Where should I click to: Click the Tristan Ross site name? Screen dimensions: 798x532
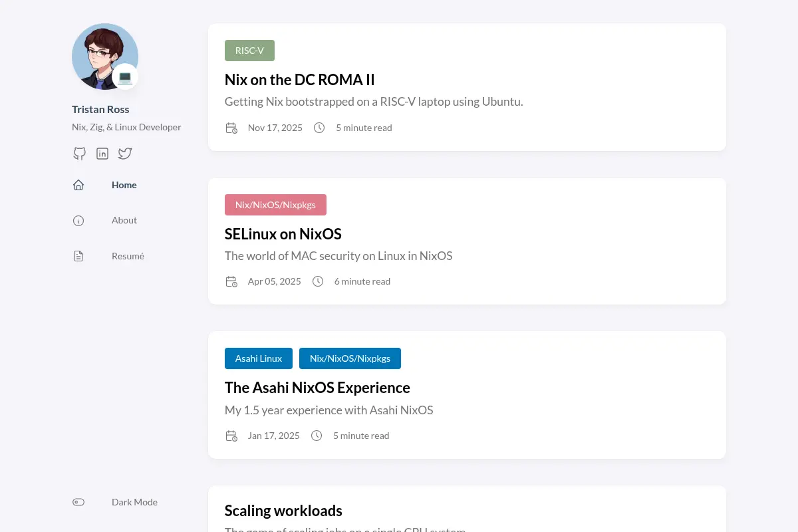(x=100, y=110)
